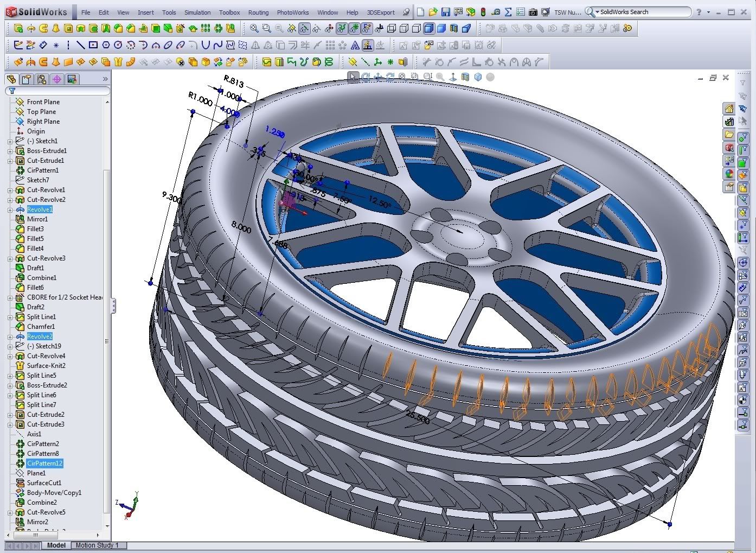
Task: Select the Line sketch tool
Action: [x=80, y=45]
